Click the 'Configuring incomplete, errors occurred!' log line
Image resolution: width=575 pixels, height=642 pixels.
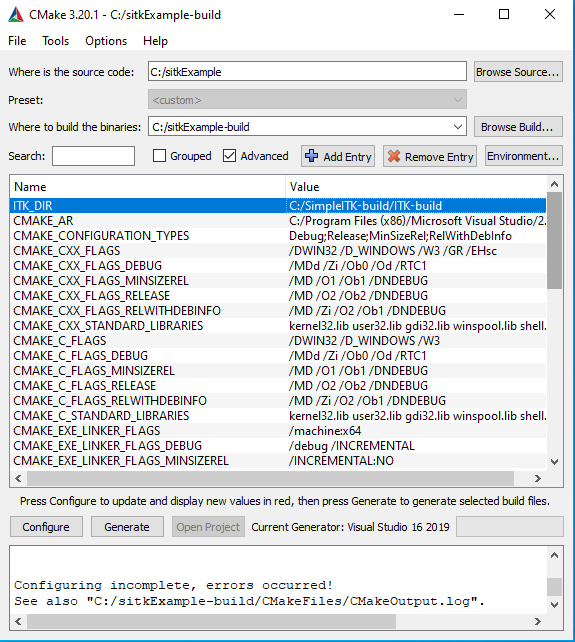pyautogui.click(x=174, y=585)
